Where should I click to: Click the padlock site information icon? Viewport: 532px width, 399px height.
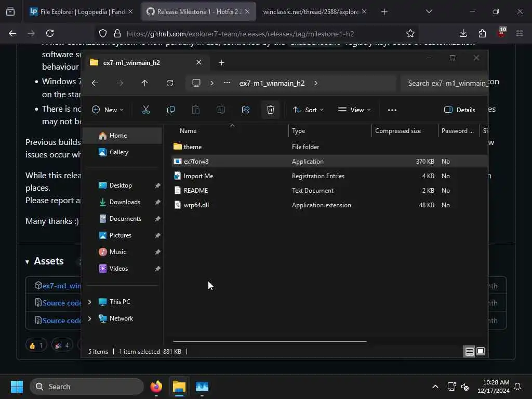(117, 33)
